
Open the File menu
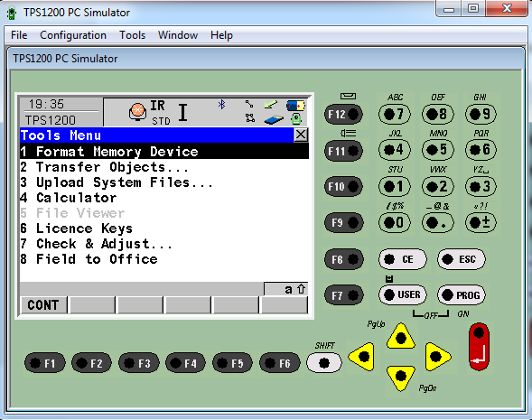(x=19, y=35)
